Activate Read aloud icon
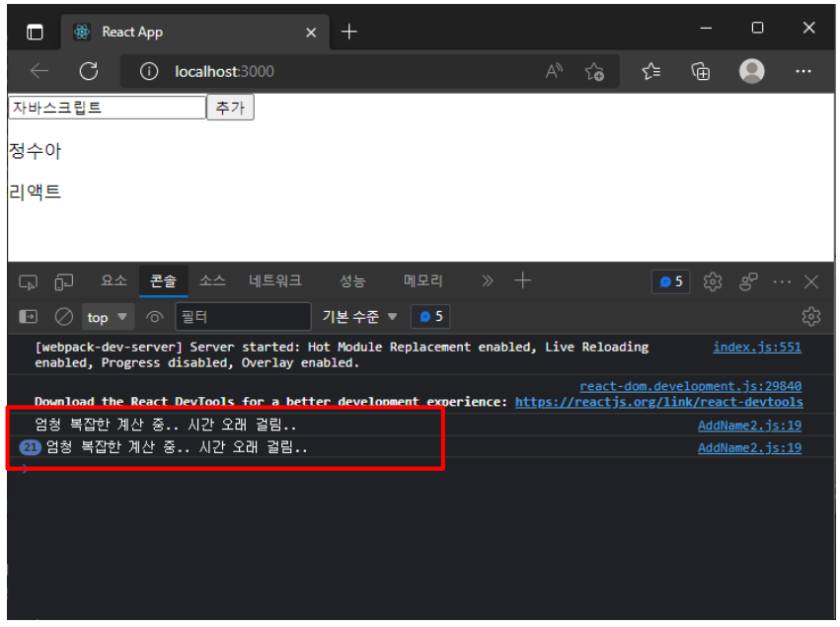The height and width of the screenshot is (627, 840). [x=554, y=71]
